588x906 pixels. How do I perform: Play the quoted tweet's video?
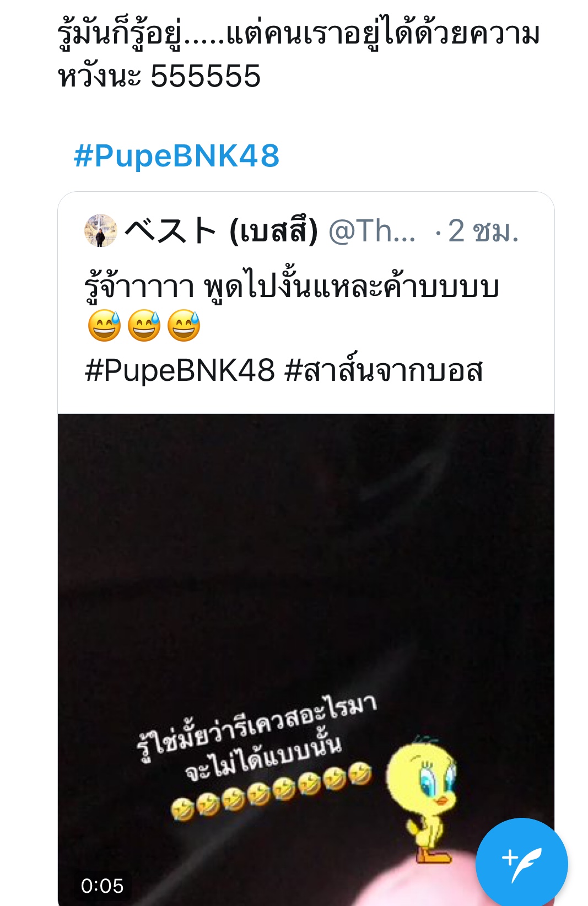pyautogui.click(x=306, y=660)
